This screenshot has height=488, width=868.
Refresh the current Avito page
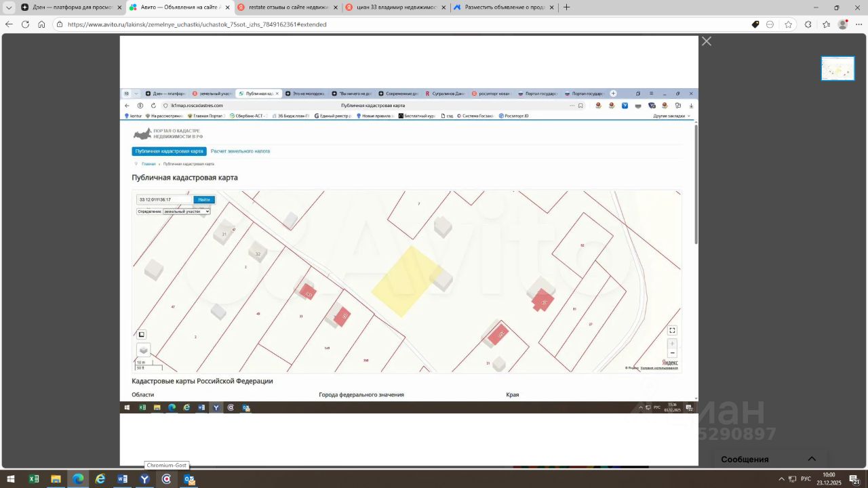point(25,24)
